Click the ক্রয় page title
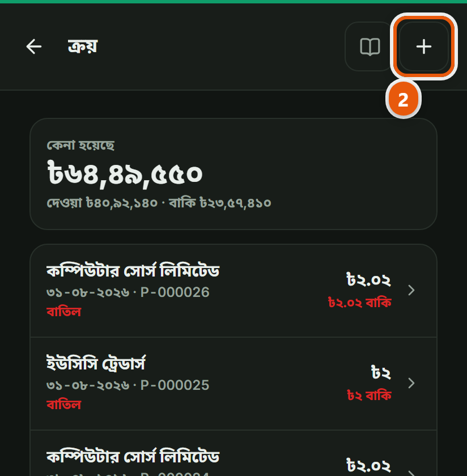The height and width of the screenshot is (476, 467). coord(83,46)
